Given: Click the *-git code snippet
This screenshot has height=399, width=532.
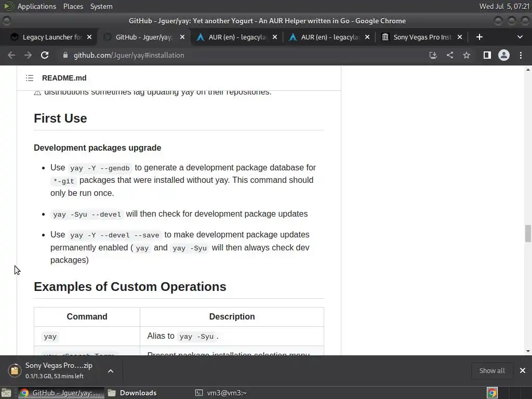Looking at the screenshot, I should click(64, 181).
